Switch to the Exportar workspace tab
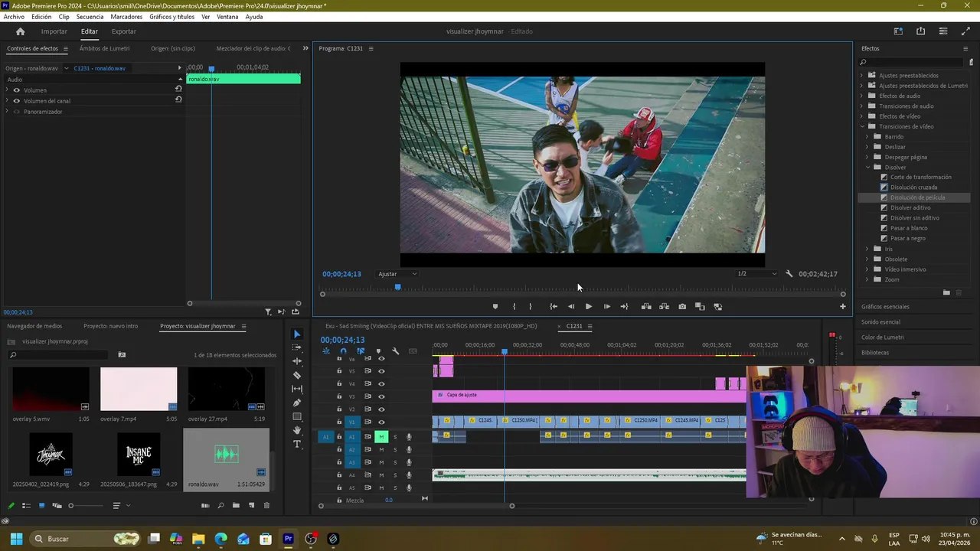Viewport: 980px width, 551px height. coord(123,31)
